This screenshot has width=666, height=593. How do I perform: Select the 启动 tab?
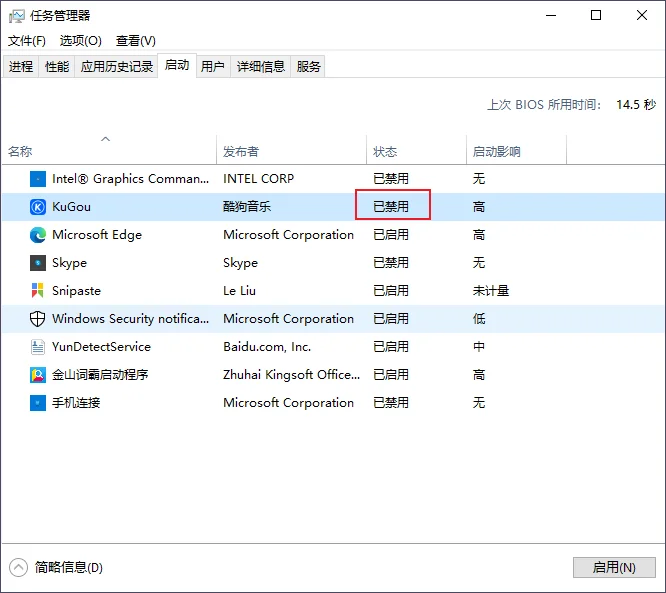pos(177,65)
